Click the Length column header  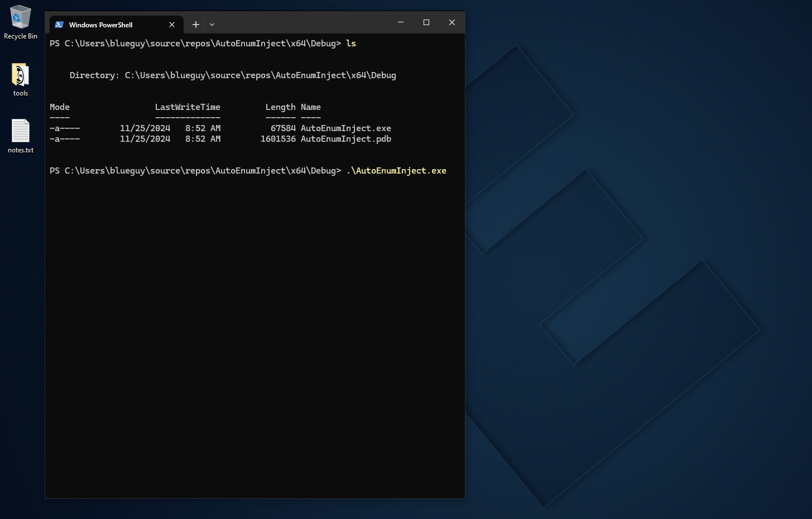tap(280, 107)
